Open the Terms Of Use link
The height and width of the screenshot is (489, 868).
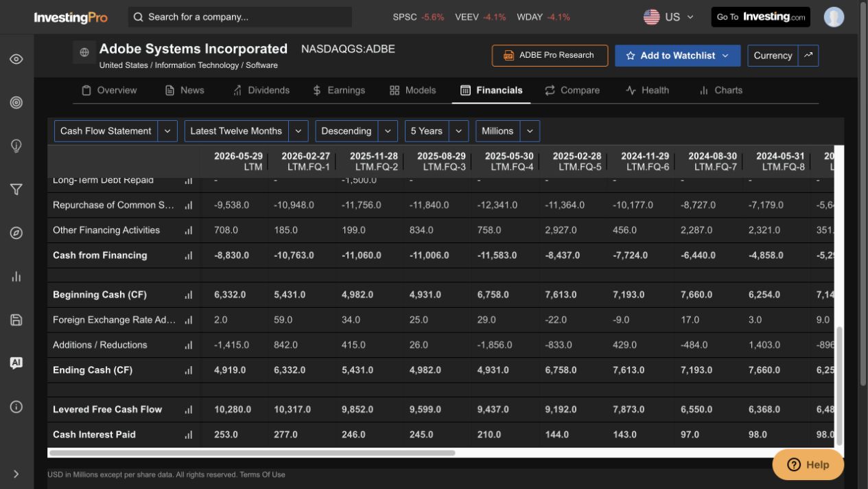[262, 475]
